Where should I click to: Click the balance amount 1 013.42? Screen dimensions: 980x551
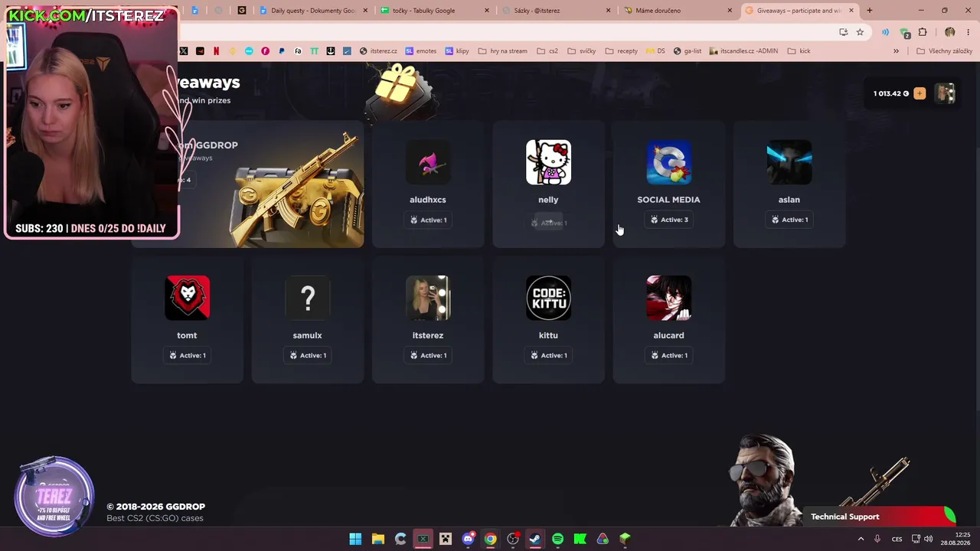(890, 93)
